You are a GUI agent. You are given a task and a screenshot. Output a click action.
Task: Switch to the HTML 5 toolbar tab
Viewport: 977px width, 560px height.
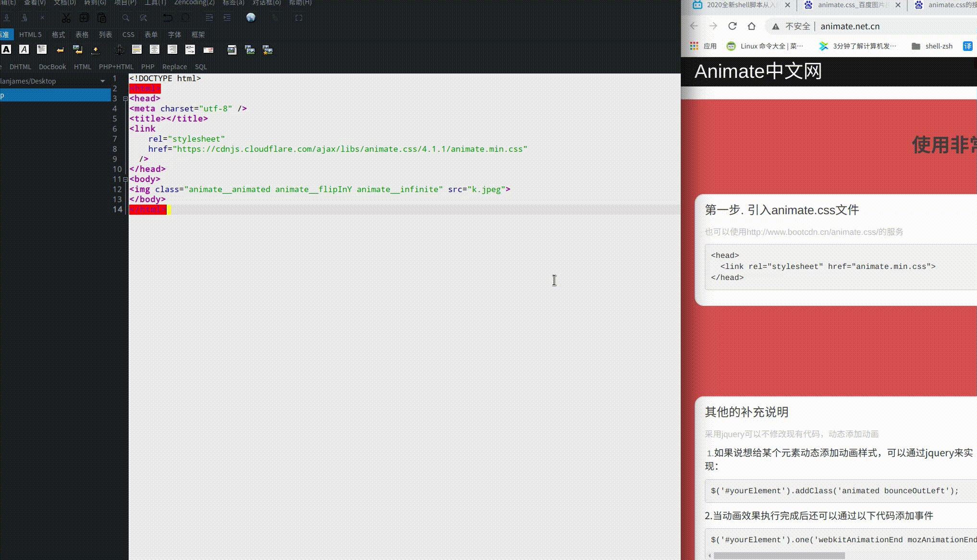tap(30, 35)
